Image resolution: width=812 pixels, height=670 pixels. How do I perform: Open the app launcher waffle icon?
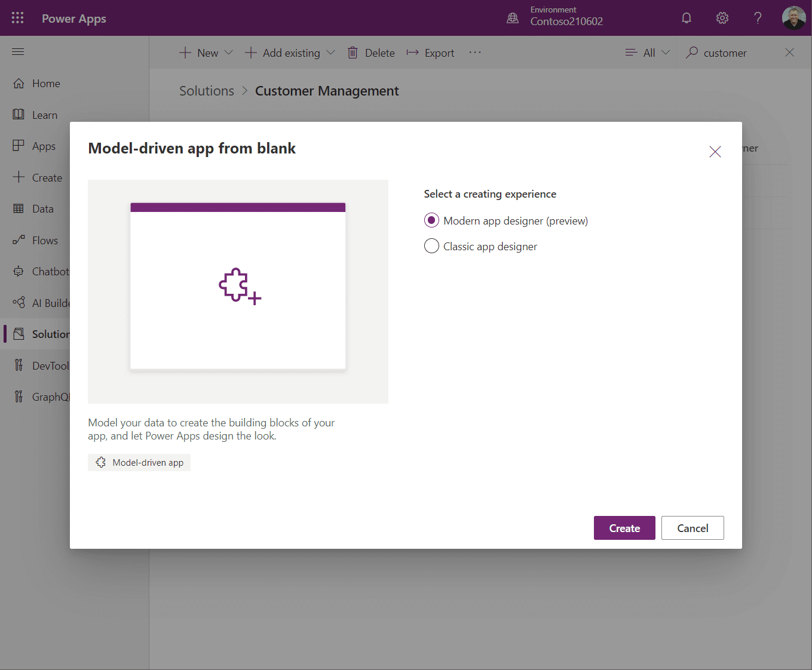point(17,18)
